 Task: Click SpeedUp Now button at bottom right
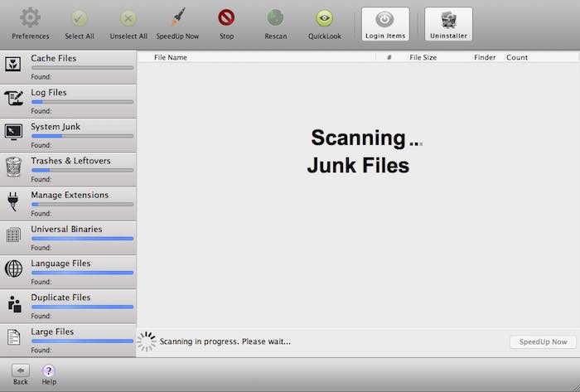(x=543, y=341)
